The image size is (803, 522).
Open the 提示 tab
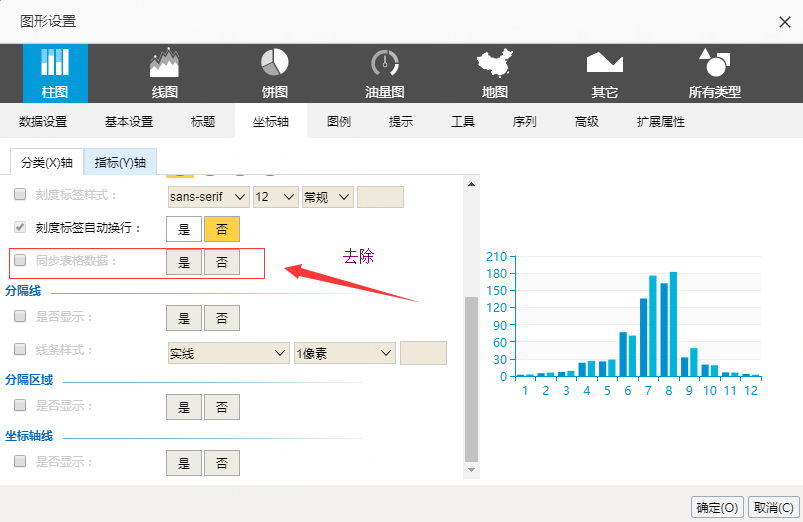point(400,121)
